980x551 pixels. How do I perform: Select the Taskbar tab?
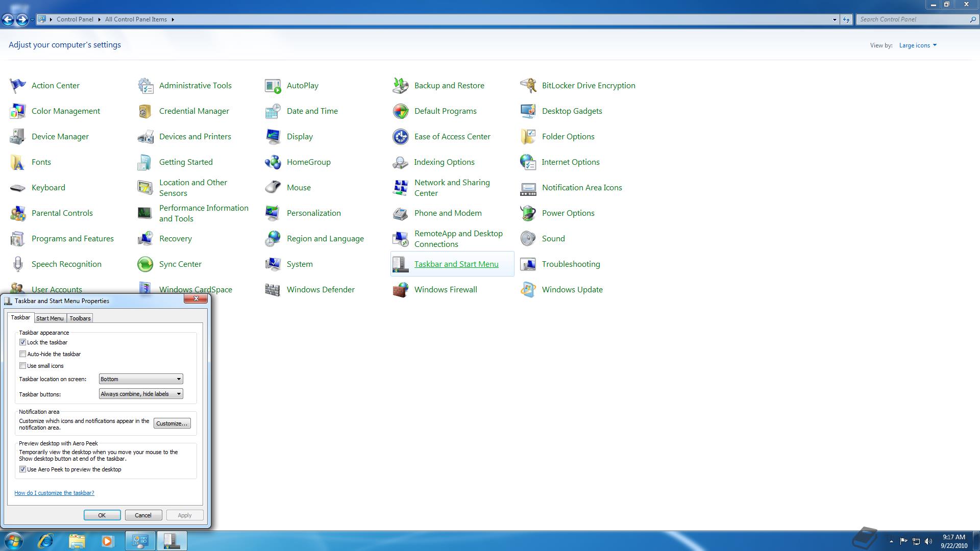[20, 317]
